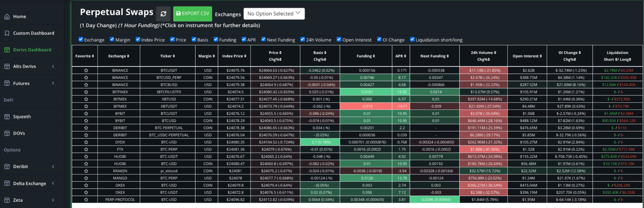The height and width of the screenshot is (208, 644).
Task: Click the refresh icon beside Perpetual Swaps
Action: (163, 14)
